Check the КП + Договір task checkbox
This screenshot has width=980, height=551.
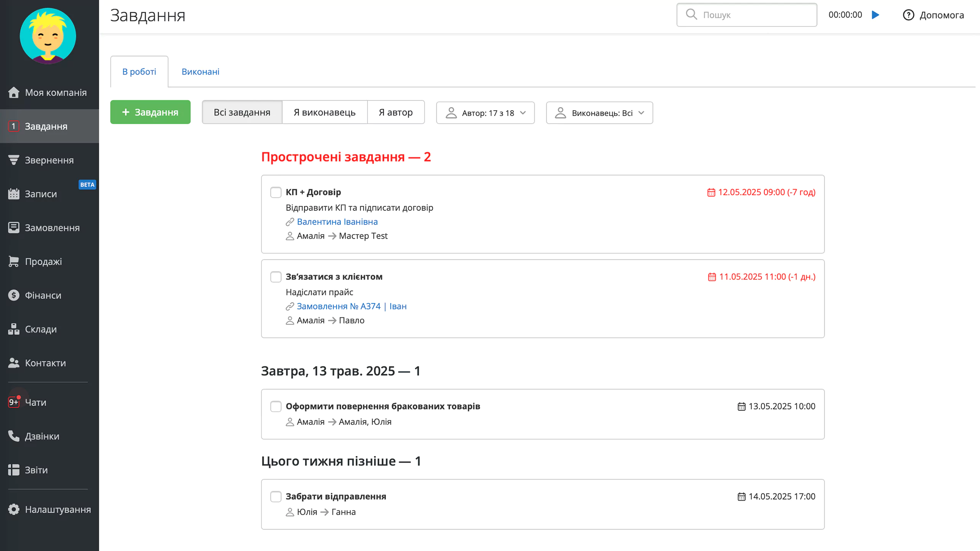point(276,192)
